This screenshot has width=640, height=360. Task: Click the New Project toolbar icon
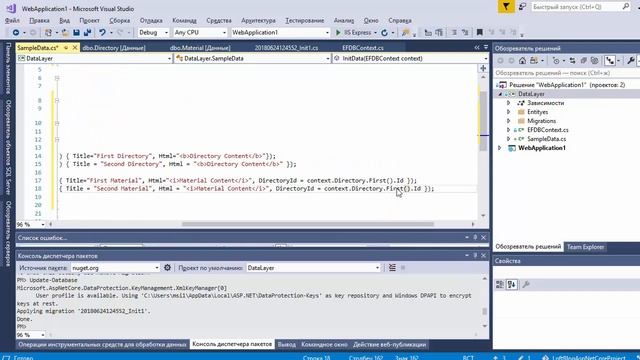tap(49, 32)
